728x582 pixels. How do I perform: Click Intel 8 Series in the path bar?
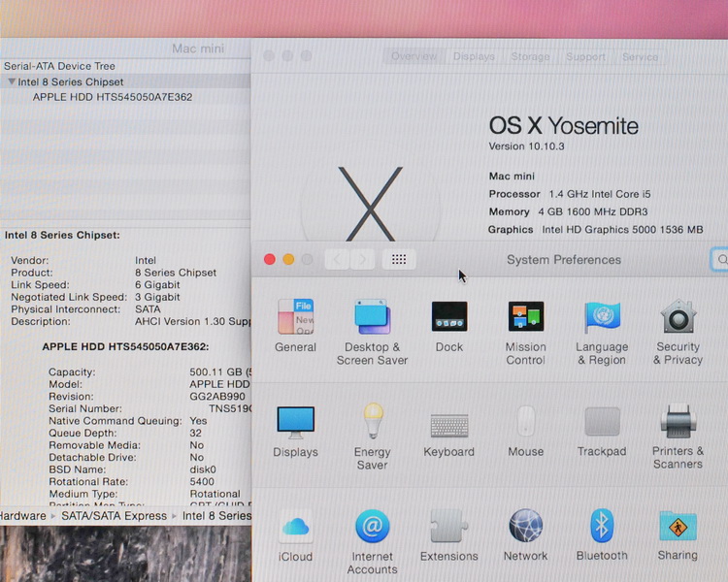(x=216, y=516)
